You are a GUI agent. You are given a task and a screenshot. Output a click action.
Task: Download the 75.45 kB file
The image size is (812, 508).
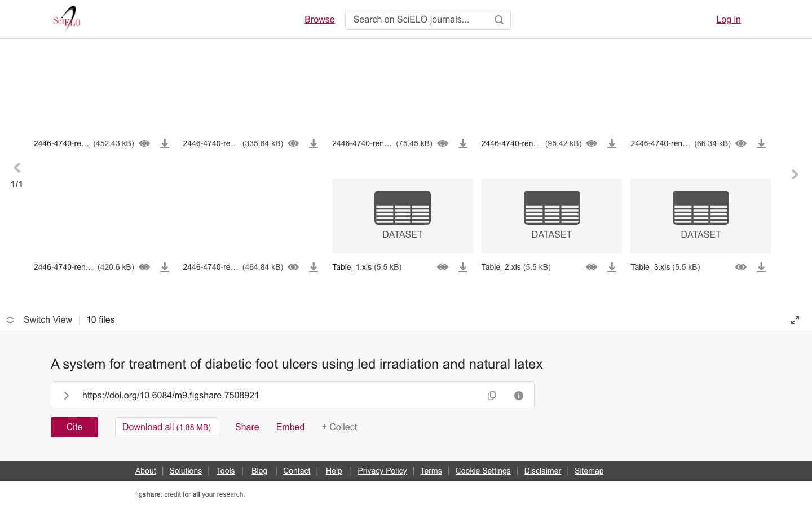pos(463,143)
